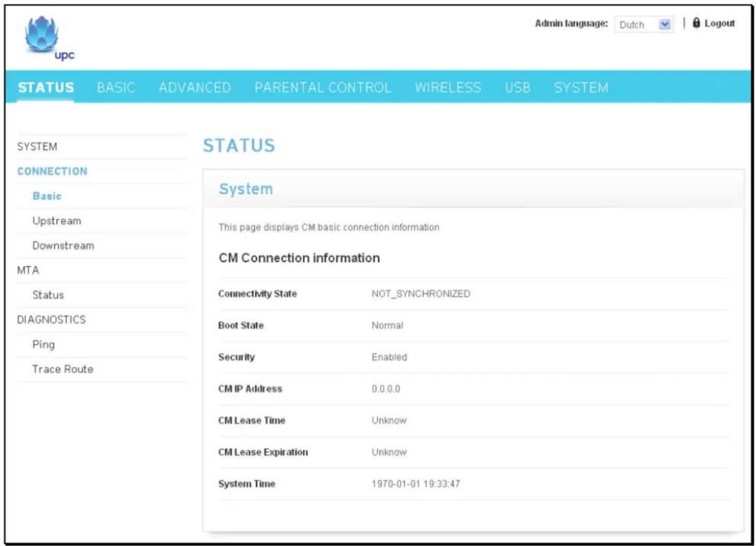756x546 pixels.
Task: Click the Boot State value Normal
Action: 387,325
